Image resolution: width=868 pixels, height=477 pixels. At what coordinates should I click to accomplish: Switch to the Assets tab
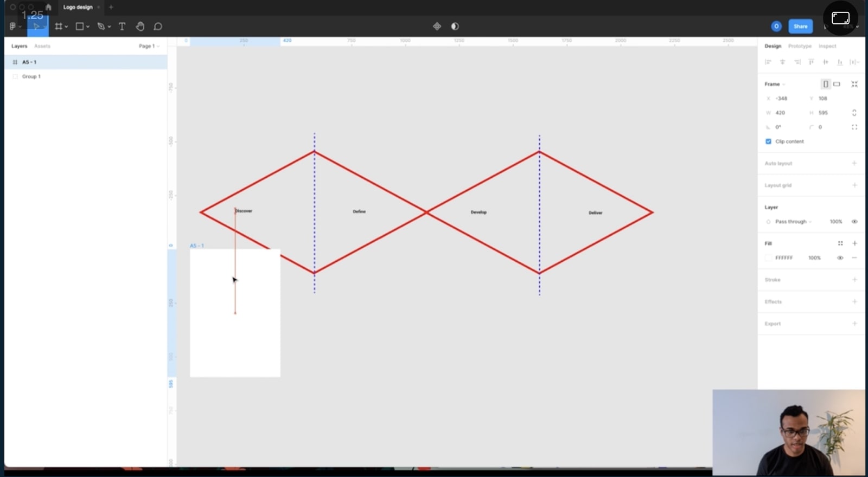pos(42,46)
